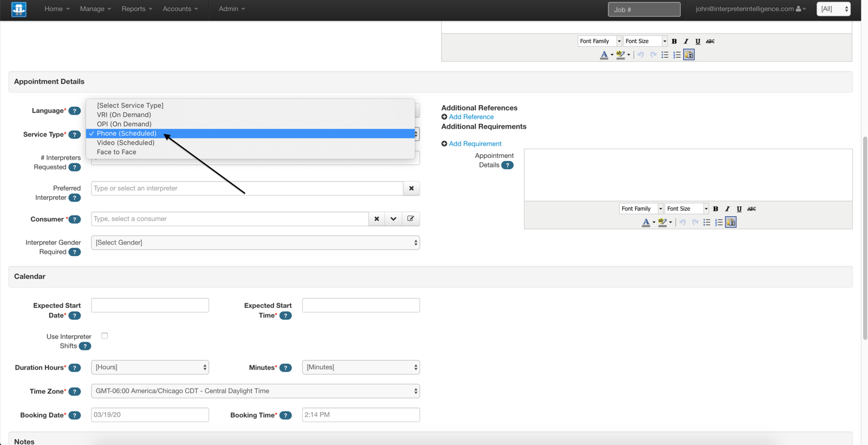Apply underline in the Appointment Details editor
This screenshot has height=445, width=868.
click(739, 208)
